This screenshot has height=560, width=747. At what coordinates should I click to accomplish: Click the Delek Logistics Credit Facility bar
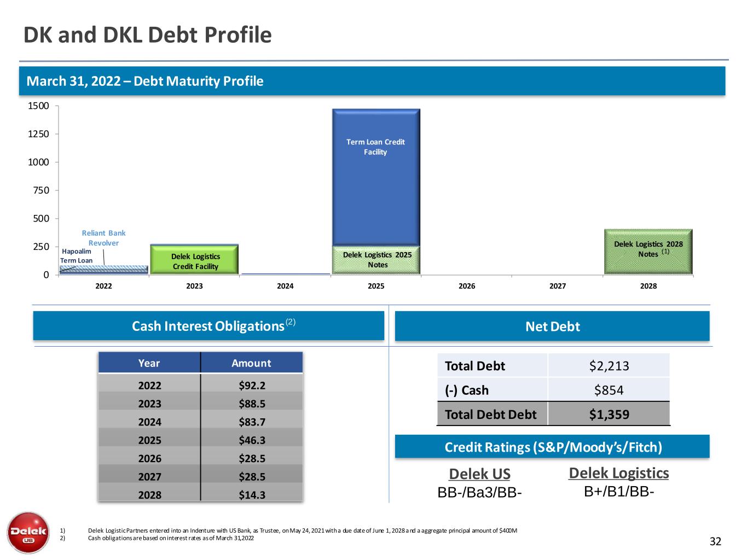195,260
